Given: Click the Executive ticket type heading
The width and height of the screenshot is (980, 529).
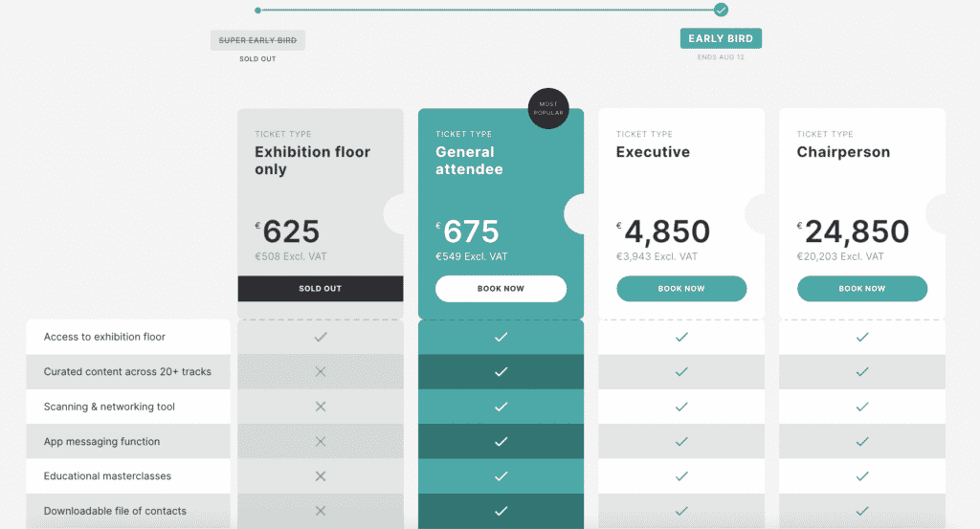Looking at the screenshot, I should point(653,152).
